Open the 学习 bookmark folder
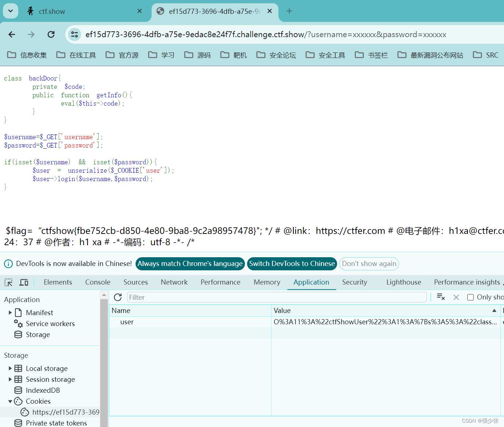Viewport: 504px width, 427px height. click(x=161, y=55)
